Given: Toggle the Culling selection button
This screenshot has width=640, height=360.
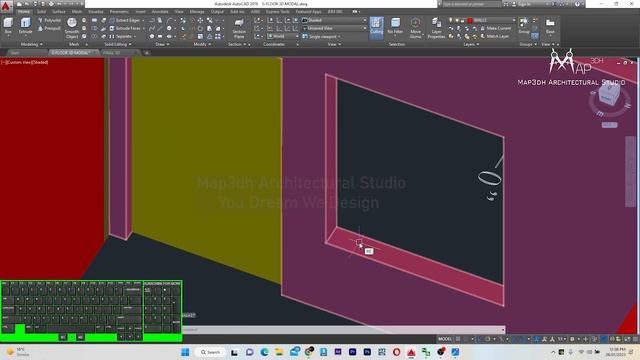Looking at the screenshot, I should point(376,27).
